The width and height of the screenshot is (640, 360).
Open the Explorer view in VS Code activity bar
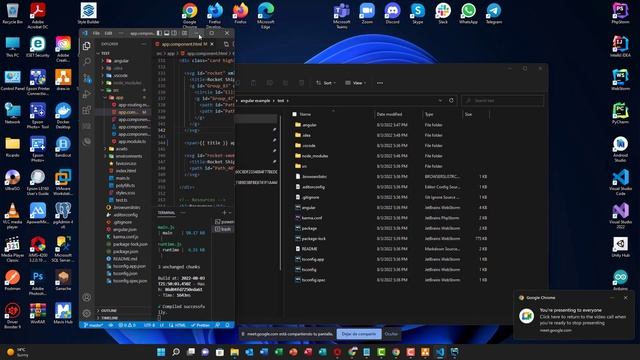tap(87, 46)
